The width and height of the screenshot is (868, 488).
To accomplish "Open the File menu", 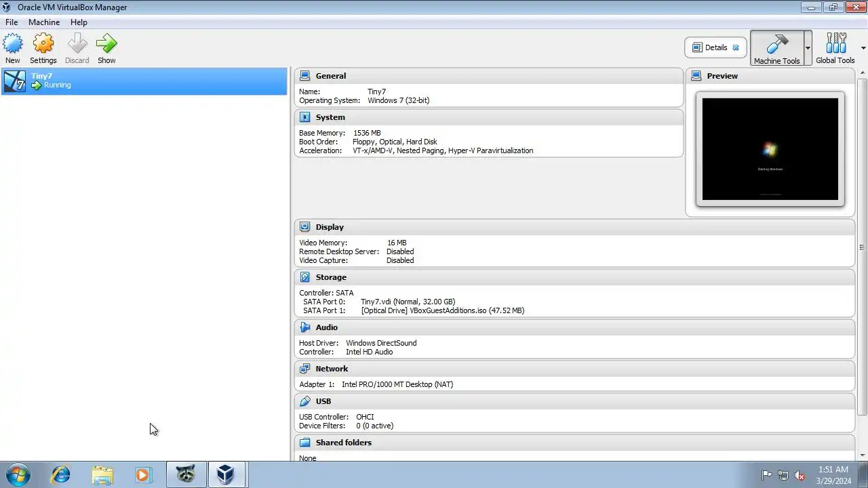I will pyautogui.click(x=12, y=22).
